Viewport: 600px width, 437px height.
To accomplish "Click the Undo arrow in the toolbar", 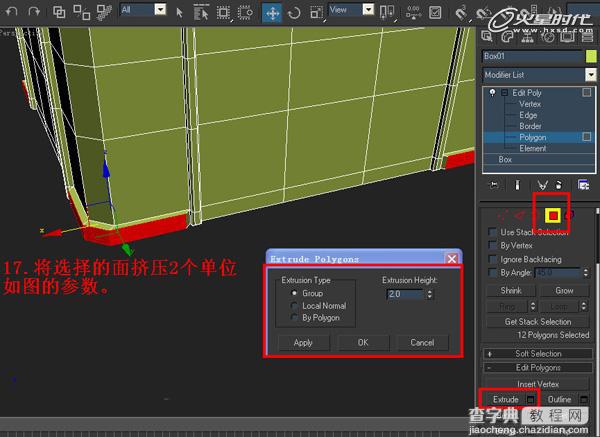I will (x=12, y=12).
